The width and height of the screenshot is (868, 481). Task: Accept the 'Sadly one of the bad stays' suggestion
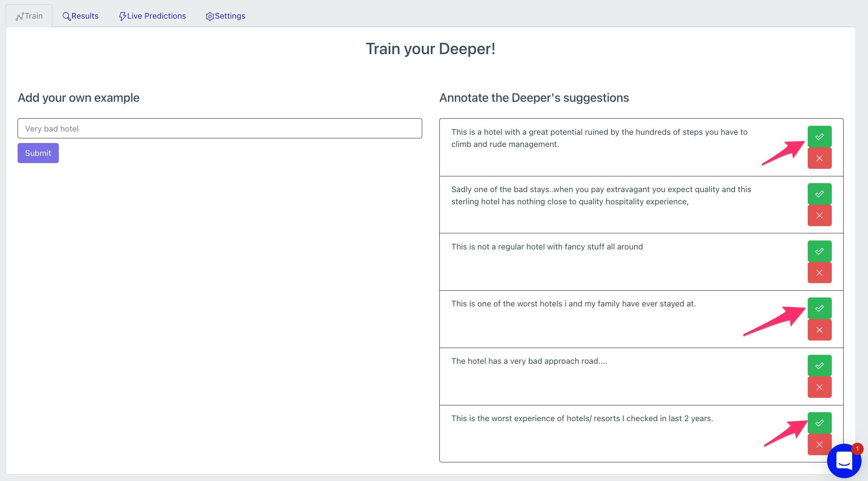coord(819,194)
